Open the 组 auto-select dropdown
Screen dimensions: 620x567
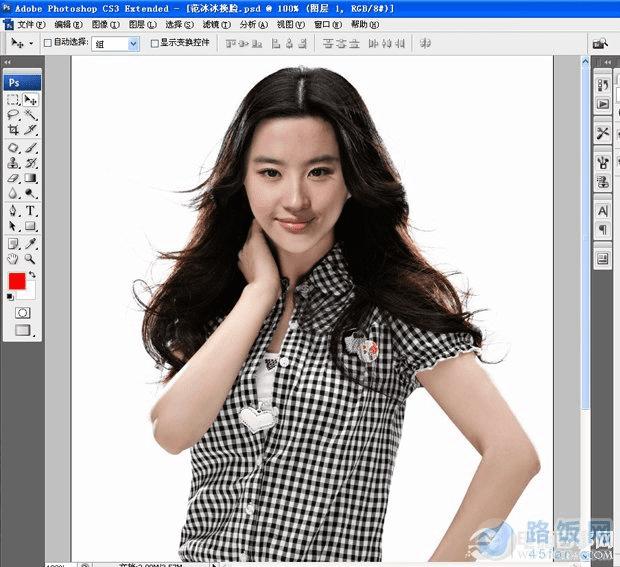(x=115, y=43)
